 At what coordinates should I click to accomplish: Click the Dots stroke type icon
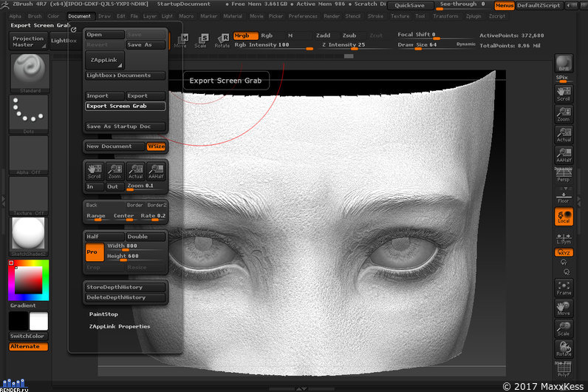tap(29, 114)
